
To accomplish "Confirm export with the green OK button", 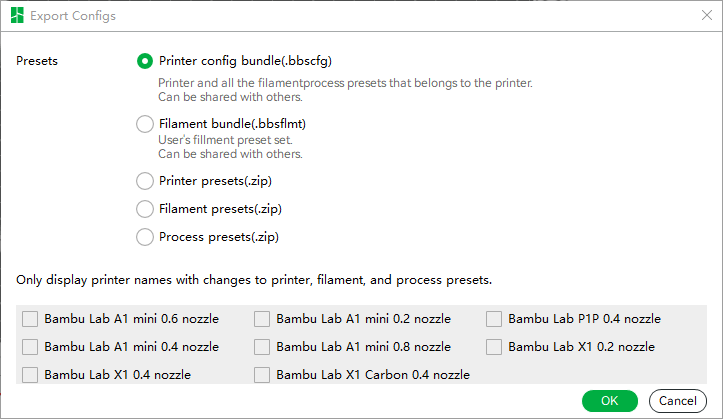I will tap(610, 401).
